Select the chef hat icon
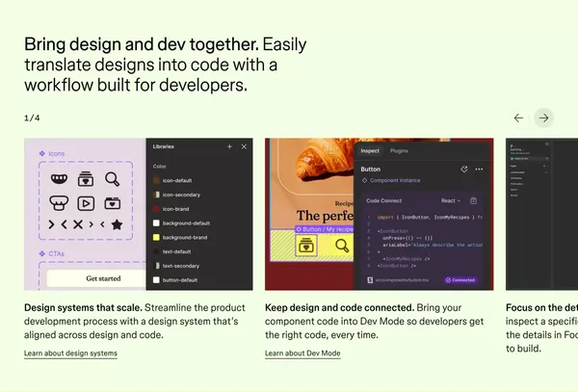The height and width of the screenshot is (392, 578). pyautogui.click(x=59, y=203)
